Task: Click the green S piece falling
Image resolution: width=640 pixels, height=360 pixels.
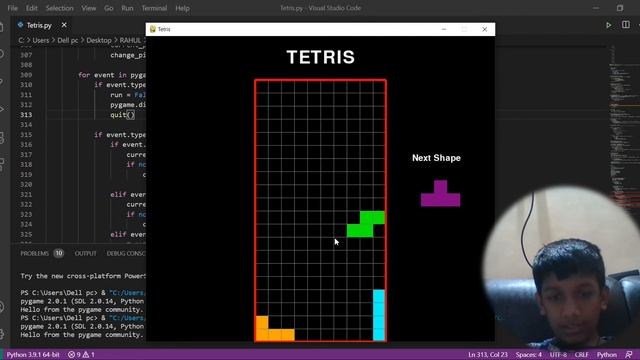Action: 366,224
